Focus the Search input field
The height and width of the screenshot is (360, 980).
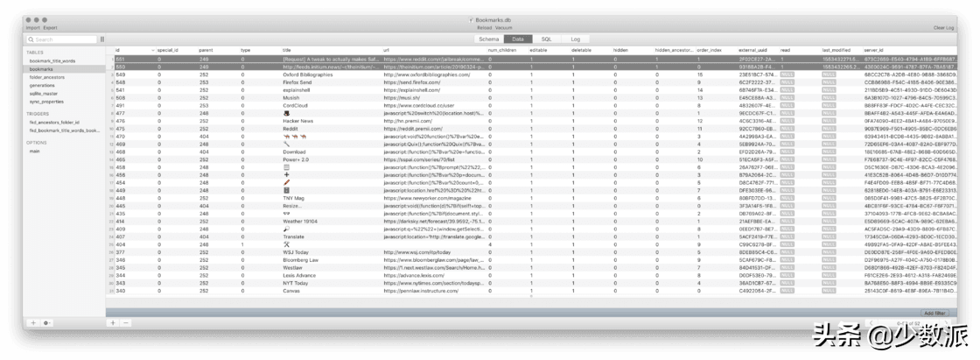click(x=61, y=39)
